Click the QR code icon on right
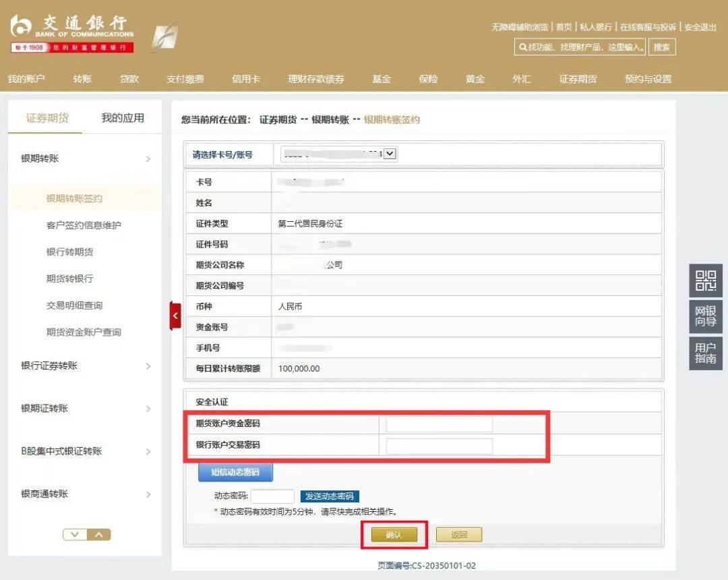728x580 pixels. (x=705, y=281)
